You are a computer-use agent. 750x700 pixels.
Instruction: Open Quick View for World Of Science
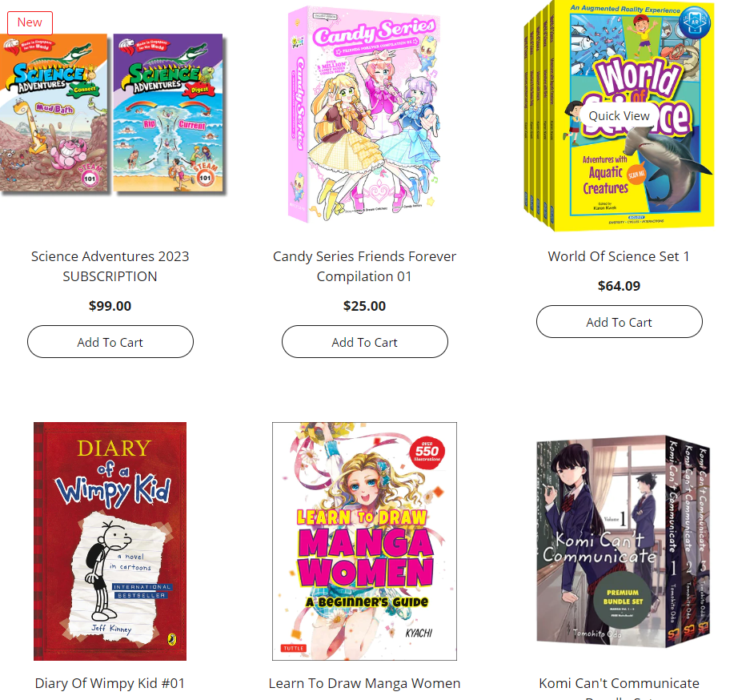tap(619, 116)
